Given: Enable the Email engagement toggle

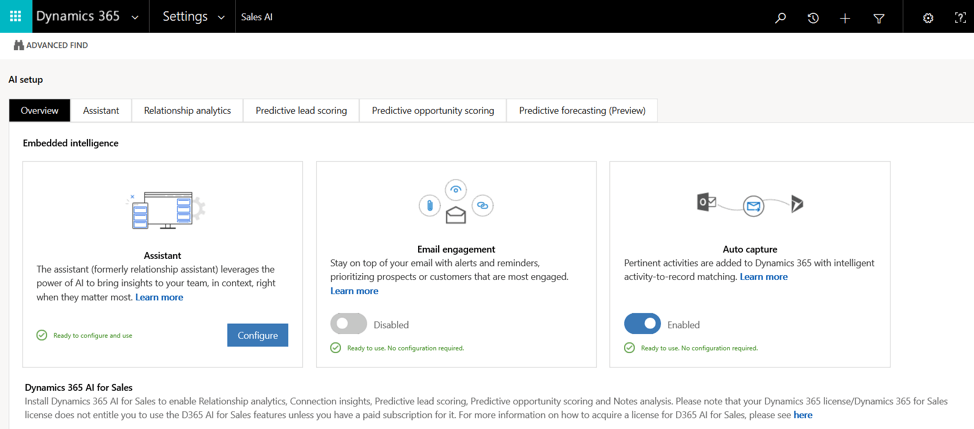Looking at the screenshot, I should [348, 324].
